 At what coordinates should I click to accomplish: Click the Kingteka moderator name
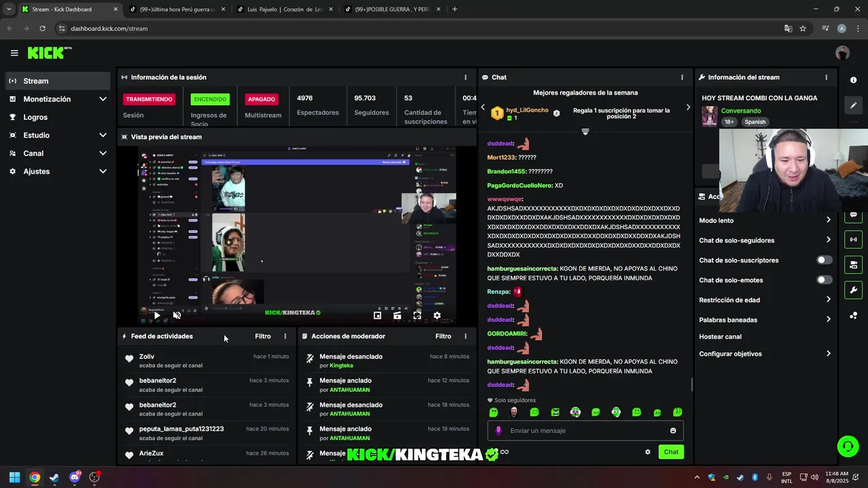(341, 365)
